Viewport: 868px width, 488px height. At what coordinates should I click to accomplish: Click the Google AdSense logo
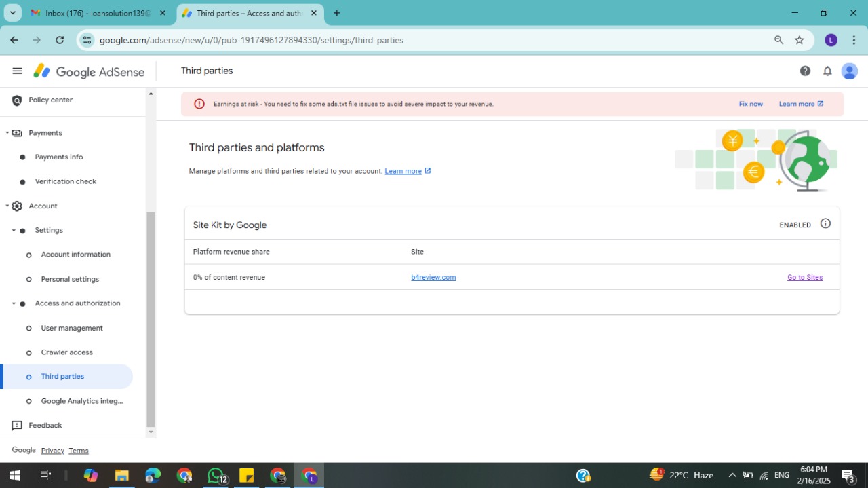pyautogui.click(x=89, y=71)
